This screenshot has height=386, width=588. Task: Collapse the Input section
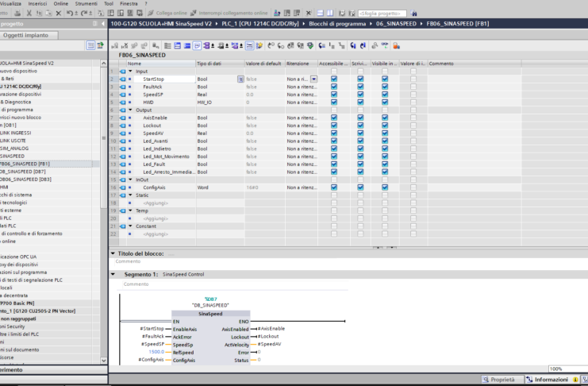tap(130, 71)
